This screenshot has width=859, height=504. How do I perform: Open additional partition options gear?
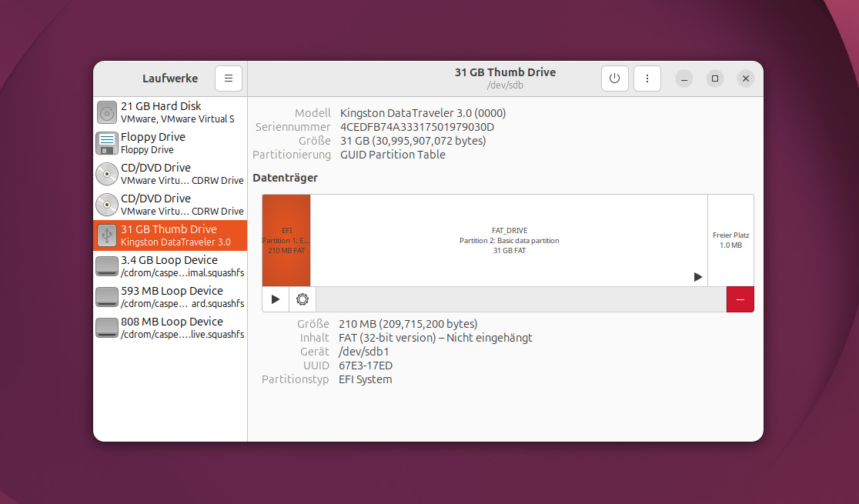[302, 299]
